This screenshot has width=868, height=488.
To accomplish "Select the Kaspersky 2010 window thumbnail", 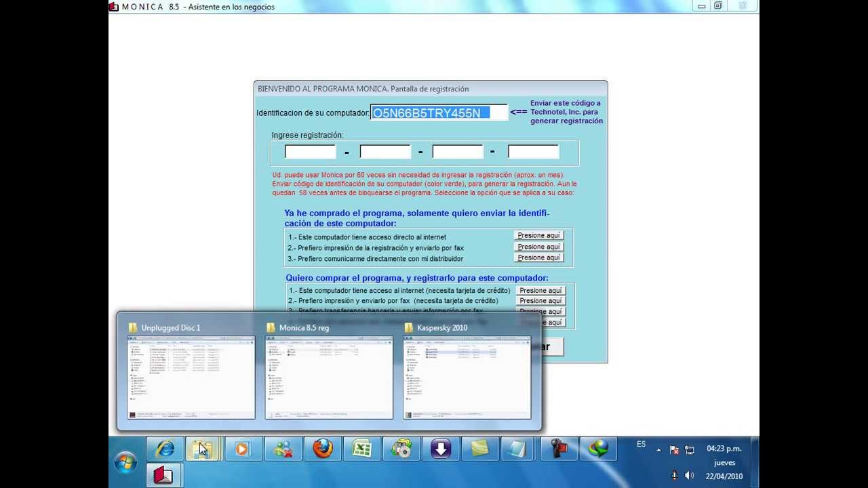I will [467, 371].
